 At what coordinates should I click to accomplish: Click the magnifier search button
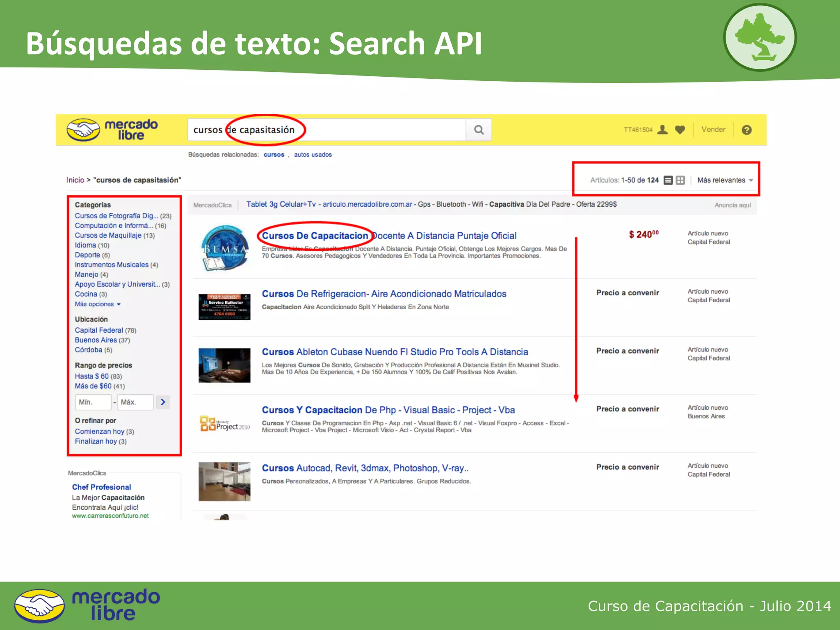(479, 130)
